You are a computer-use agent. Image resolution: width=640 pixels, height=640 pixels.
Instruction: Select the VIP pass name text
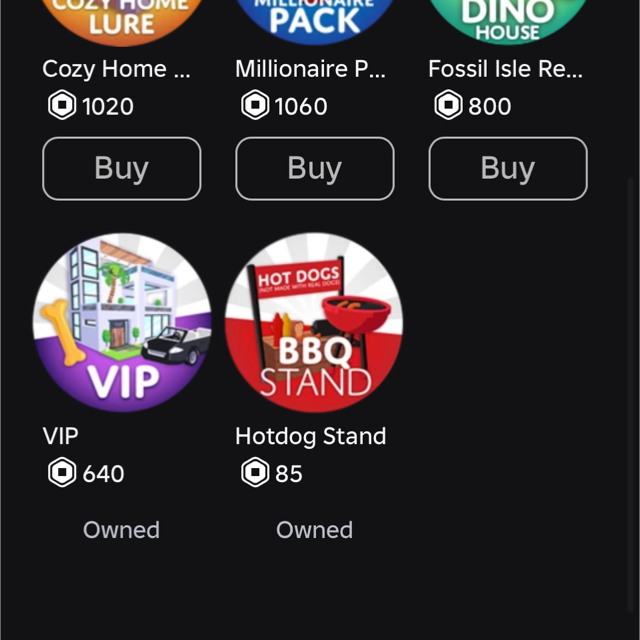pos(60,436)
